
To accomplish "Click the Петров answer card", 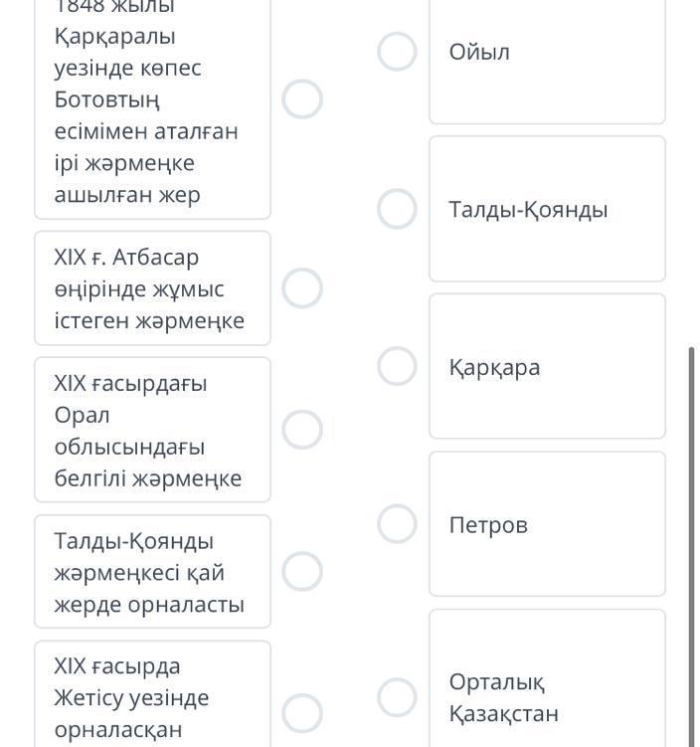I will (547, 524).
